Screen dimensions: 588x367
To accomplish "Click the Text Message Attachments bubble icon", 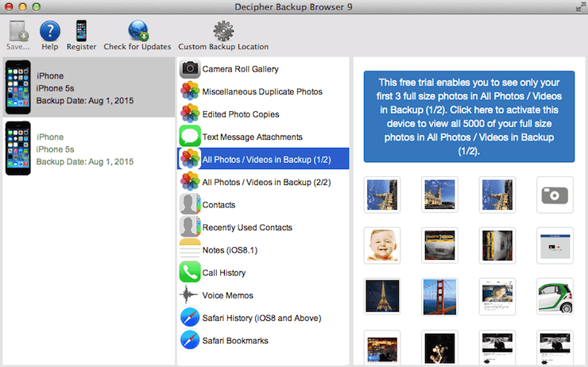I will pos(190,136).
